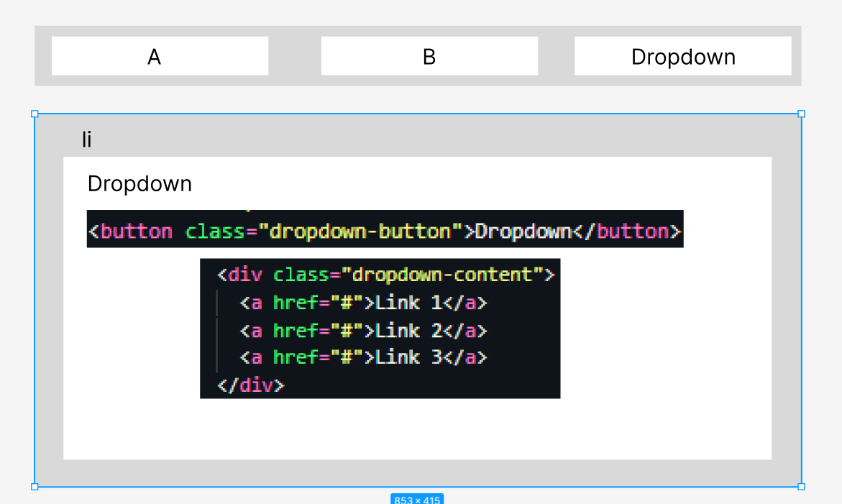Click the 853 × 415 dimension badge
Viewport: 842px width, 504px height.
tap(417, 499)
